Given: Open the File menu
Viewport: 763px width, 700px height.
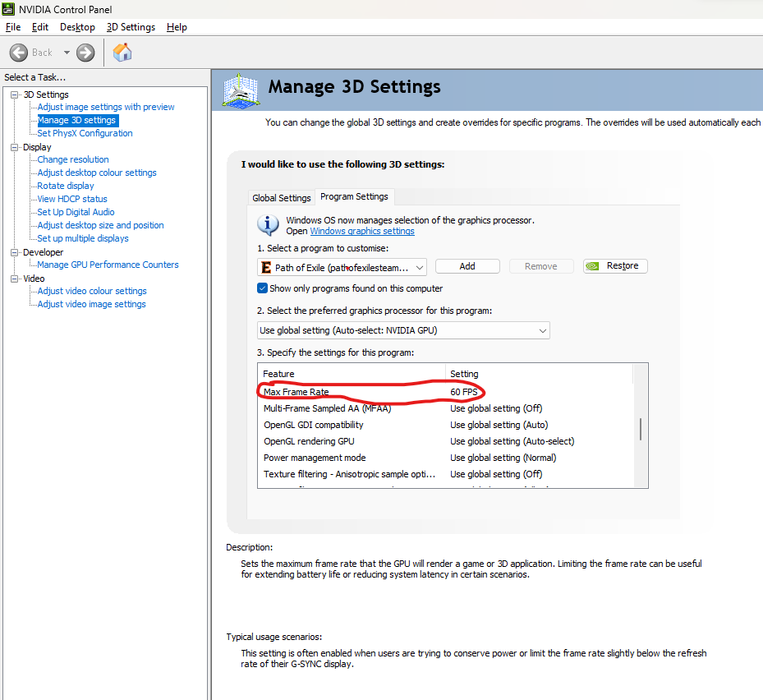Looking at the screenshot, I should pyautogui.click(x=13, y=27).
